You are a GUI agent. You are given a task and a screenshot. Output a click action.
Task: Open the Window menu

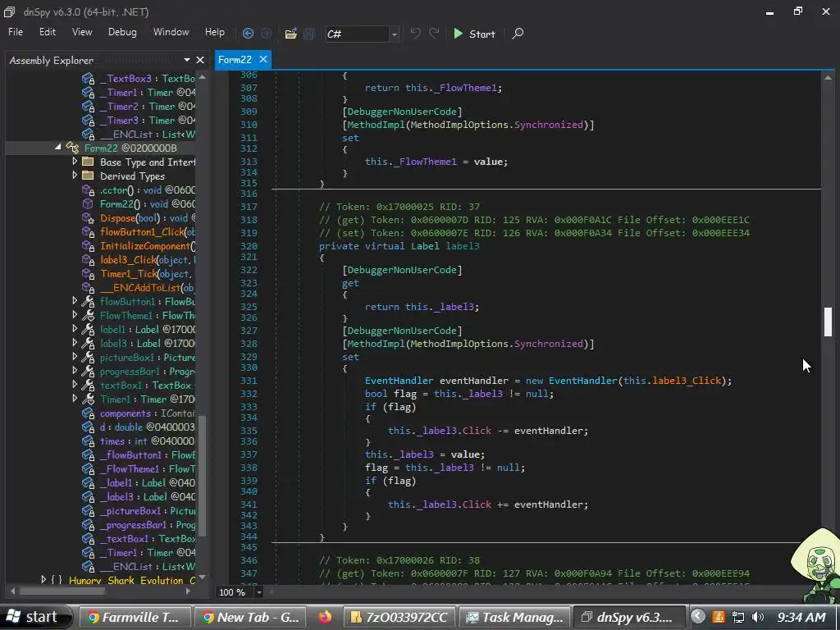(171, 32)
